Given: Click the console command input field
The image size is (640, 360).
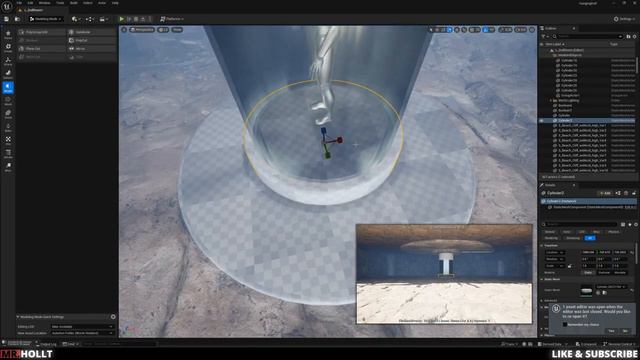Looking at the screenshot, I should 118,344.
